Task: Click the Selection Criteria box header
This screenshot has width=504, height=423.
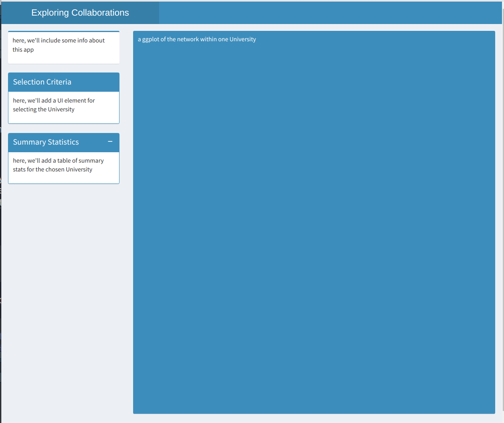Action: 64,82
